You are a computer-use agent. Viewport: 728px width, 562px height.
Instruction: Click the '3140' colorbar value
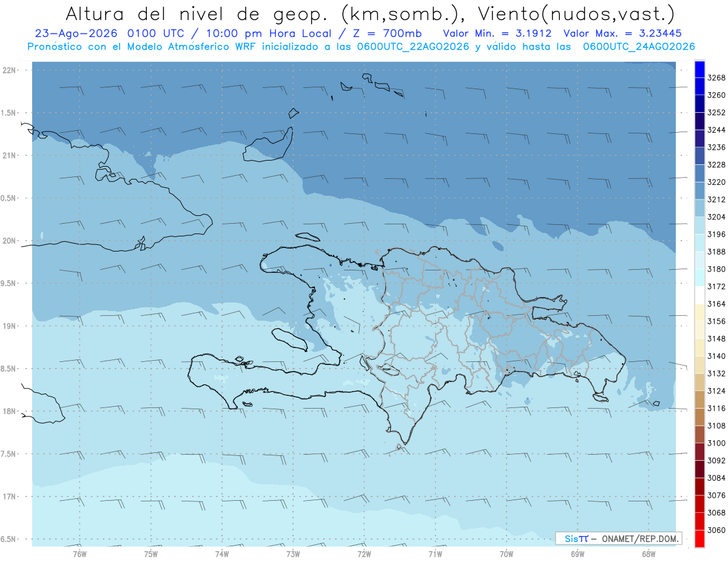[x=716, y=356]
